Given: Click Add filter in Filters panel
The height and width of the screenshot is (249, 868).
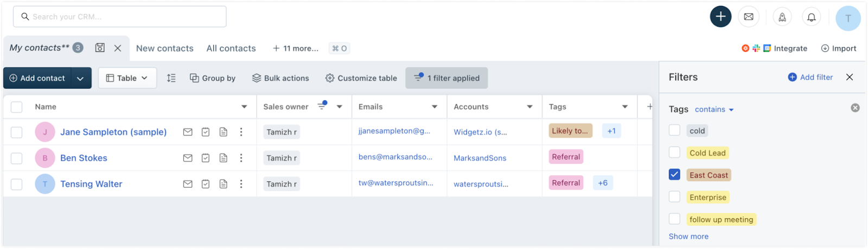Looking at the screenshot, I should point(810,77).
